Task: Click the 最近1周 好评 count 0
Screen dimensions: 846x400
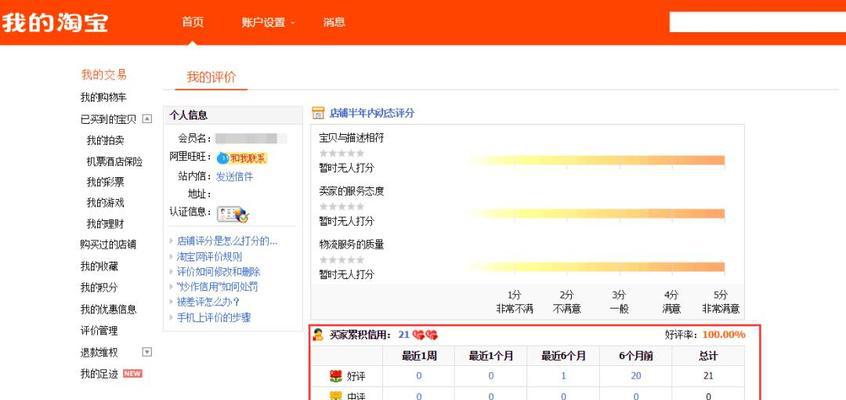Action: click(x=419, y=376)
